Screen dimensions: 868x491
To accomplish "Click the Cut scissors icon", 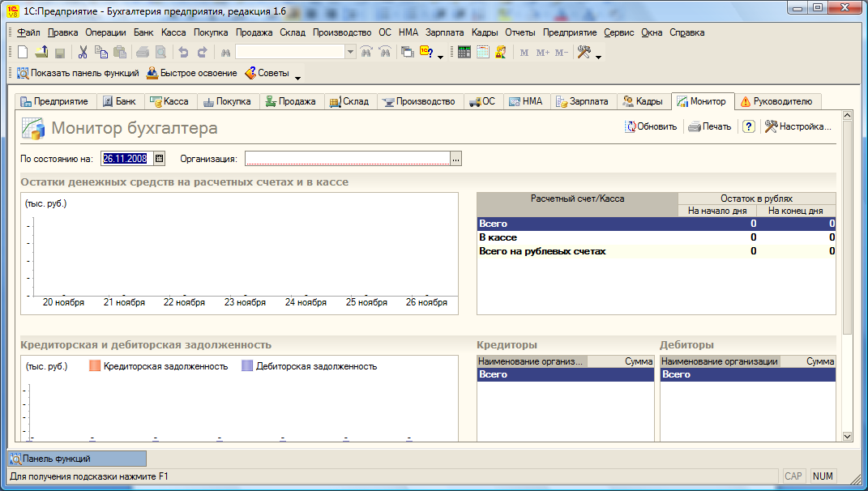I will (x=83, y=52).
